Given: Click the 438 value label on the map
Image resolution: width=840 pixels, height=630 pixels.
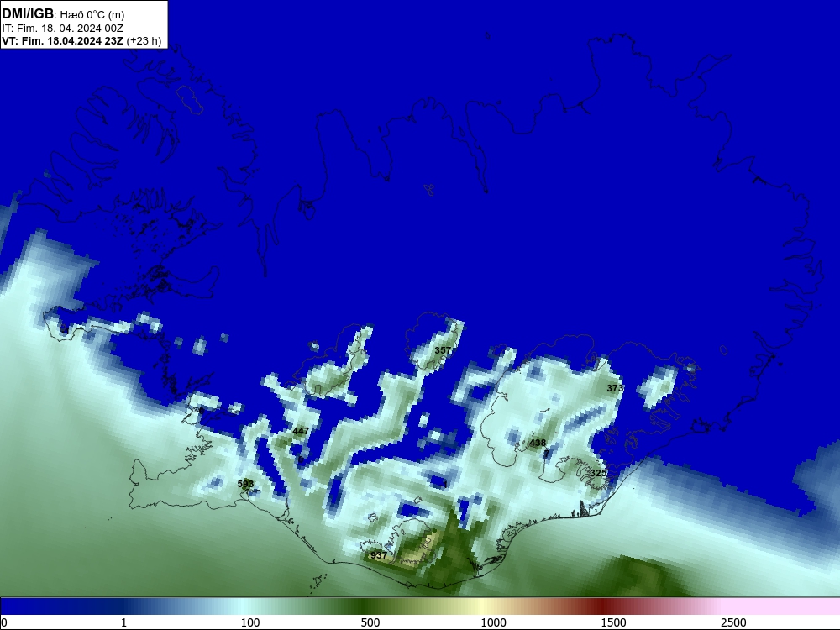Looking at the screenshot, I should 538,443.
